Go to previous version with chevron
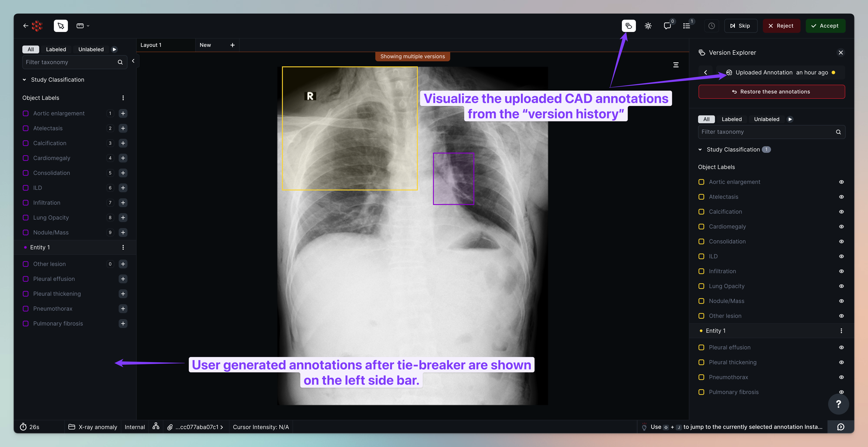Screen dimensions: 868x447 coord(705,72)
